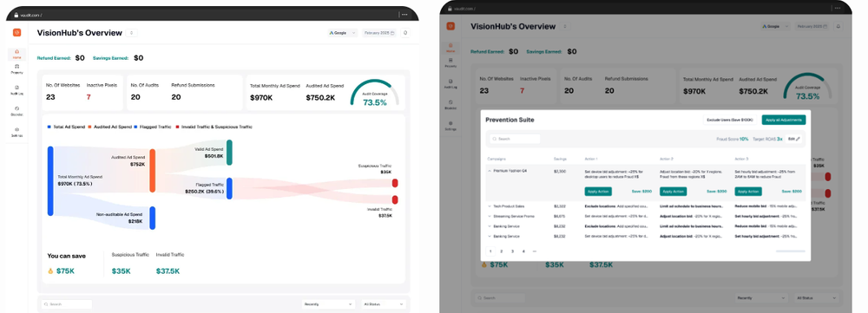Image resolution: width=868 pixels, height=313 pixels.
Task: Open Blocklist in the undimmed dashboard sidebar
Action: [x=16, y=111]
